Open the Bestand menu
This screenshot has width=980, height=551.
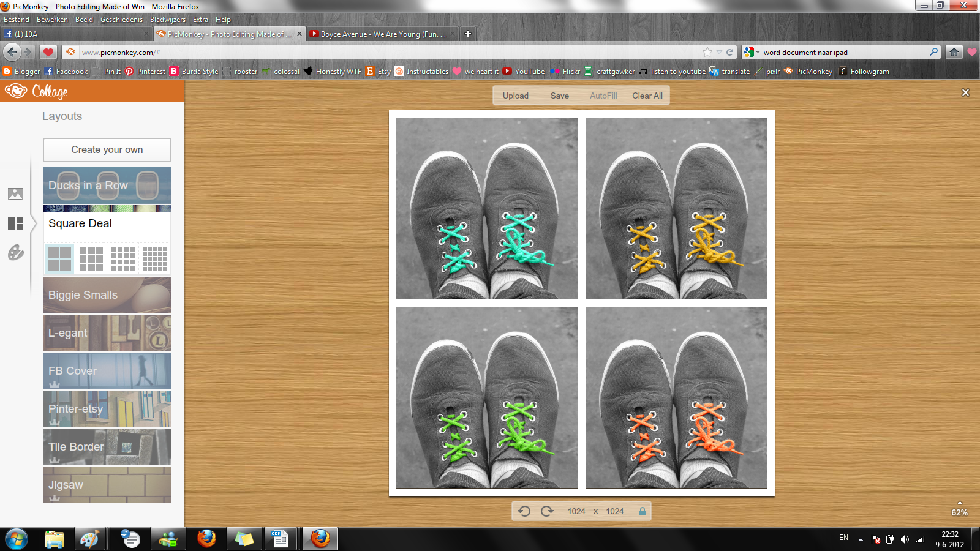click(x=17, y=20)
